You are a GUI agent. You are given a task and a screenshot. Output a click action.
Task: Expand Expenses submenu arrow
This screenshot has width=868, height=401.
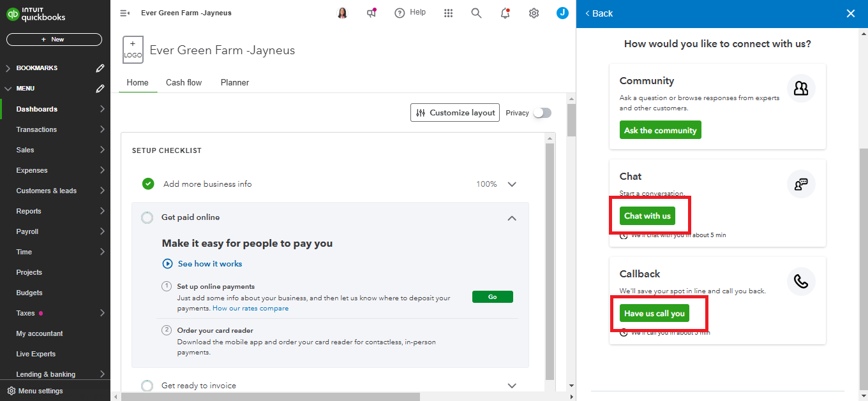[x=102, y=170]
